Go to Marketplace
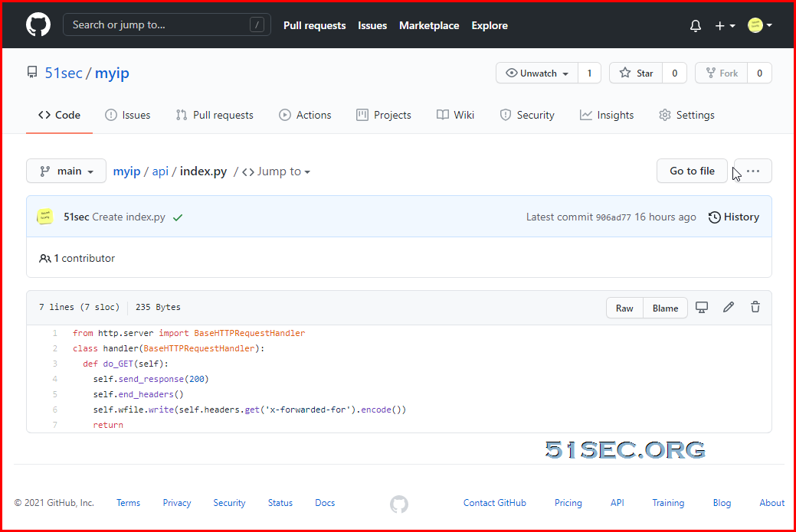The image size is (796, 532). pos(429,25)
